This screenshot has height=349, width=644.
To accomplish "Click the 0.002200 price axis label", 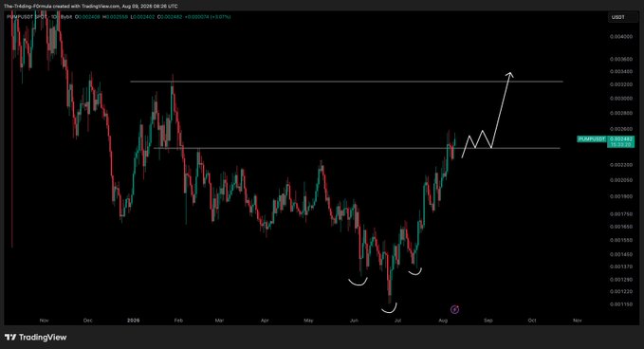I will pos(621,165).
